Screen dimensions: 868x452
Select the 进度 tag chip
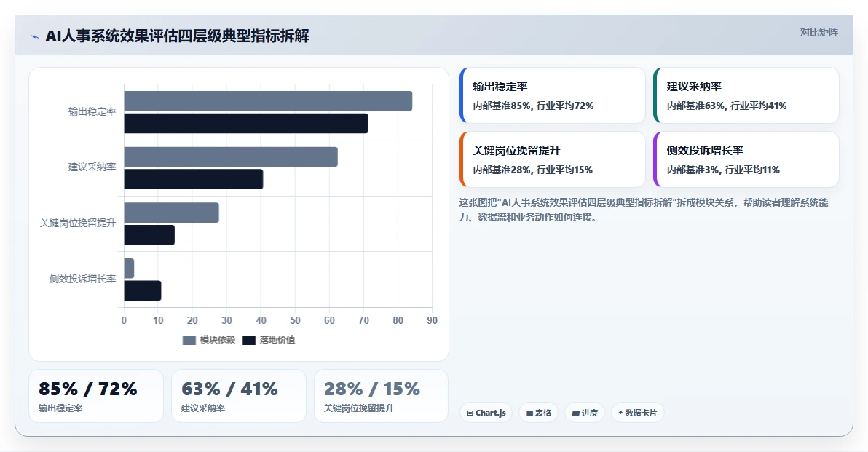[585, 413]
